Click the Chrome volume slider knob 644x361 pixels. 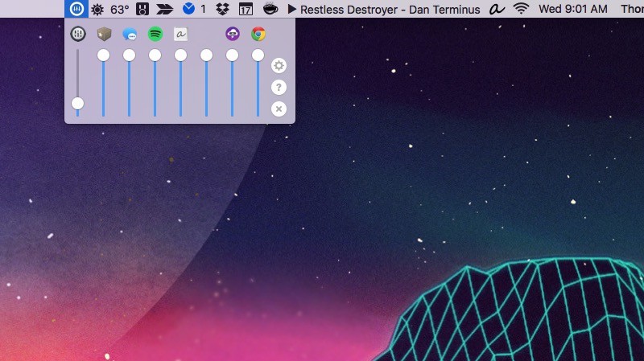pyautogui.click(x=258, y=55)
